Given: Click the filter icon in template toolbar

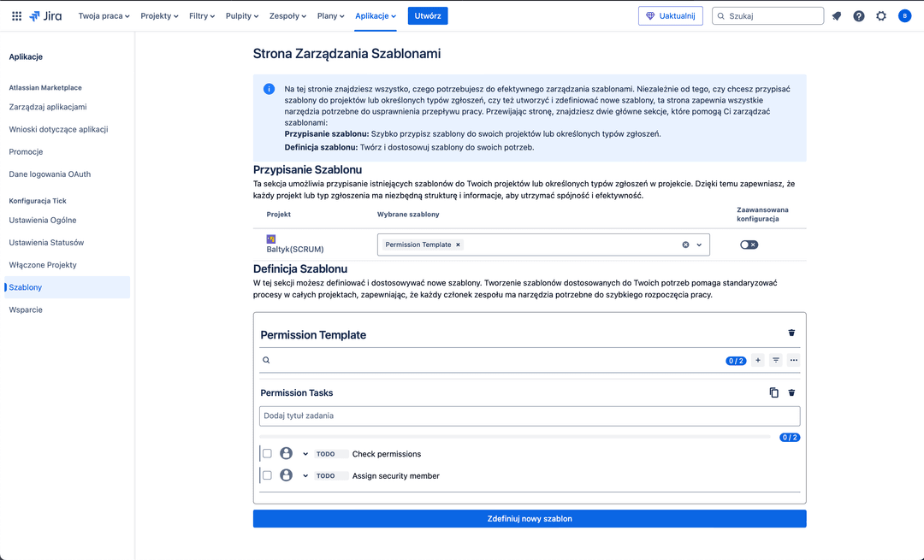Looking at the screenshot, I should (775, 360).
